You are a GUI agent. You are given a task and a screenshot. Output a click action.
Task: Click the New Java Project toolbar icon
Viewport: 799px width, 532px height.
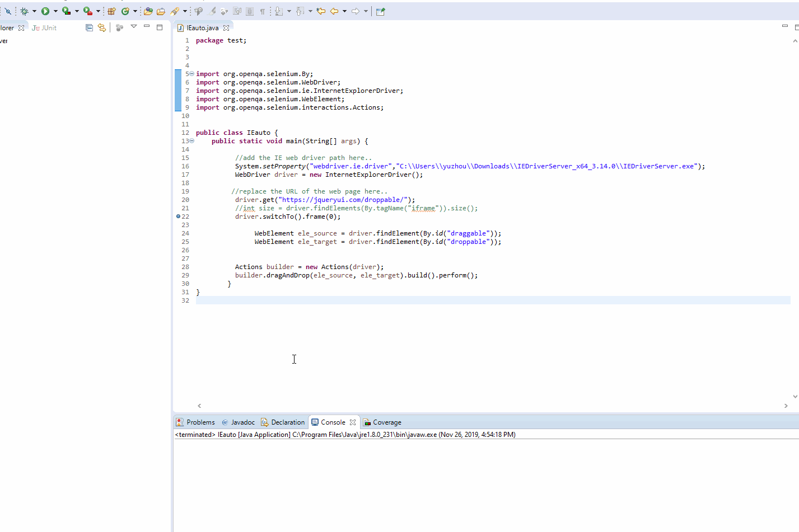[x=110, y=11]
